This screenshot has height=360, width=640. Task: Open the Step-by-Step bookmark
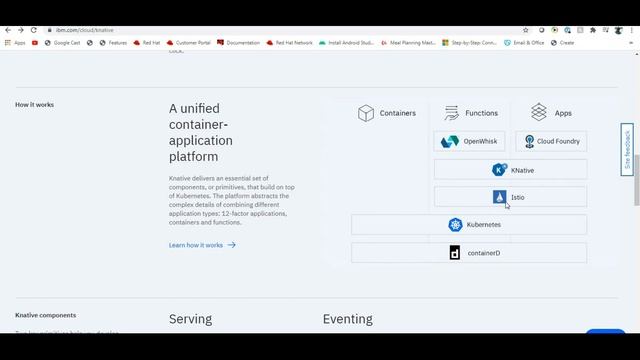coord(470,43)
